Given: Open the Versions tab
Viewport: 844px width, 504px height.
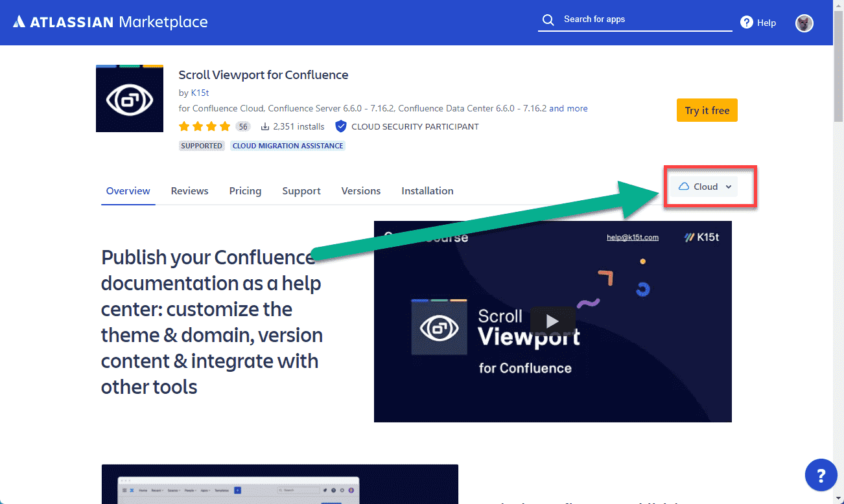Looking at the screenshot, I should point(361,191).
